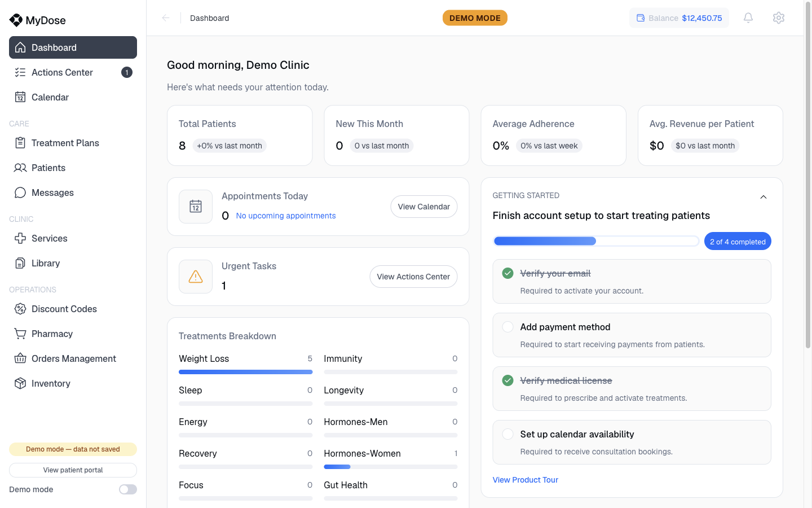
Task: Click the Pharmacy cart icon
Action: point(20,334)
